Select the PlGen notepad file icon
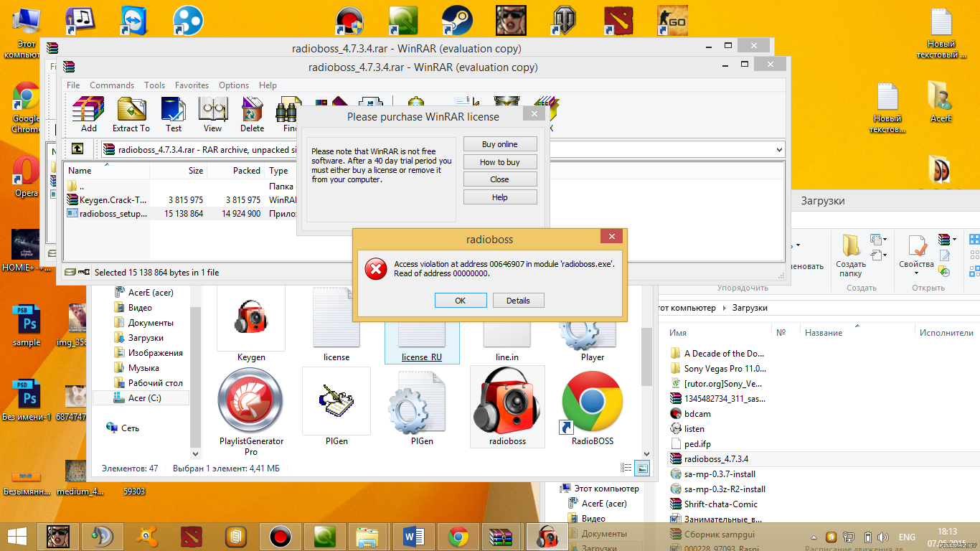The height and width of the screenshot is (551, 980). [336, 407]
